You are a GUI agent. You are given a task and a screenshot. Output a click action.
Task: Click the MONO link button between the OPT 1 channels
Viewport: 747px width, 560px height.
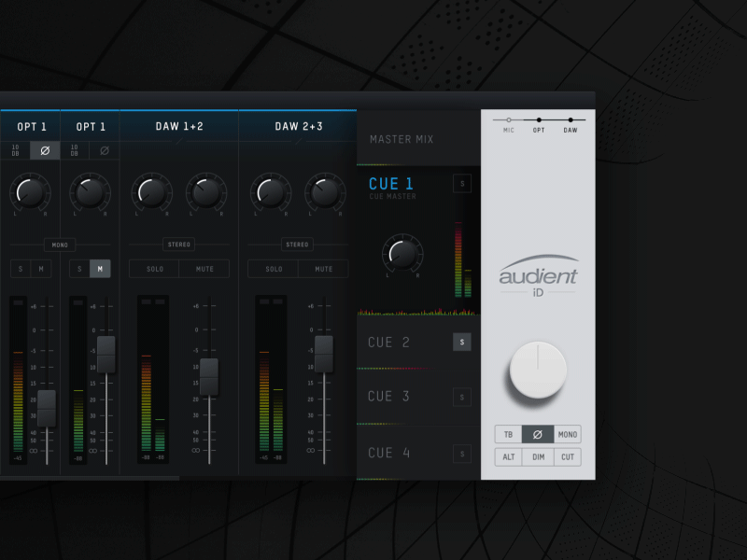click(x=60, y=245)
